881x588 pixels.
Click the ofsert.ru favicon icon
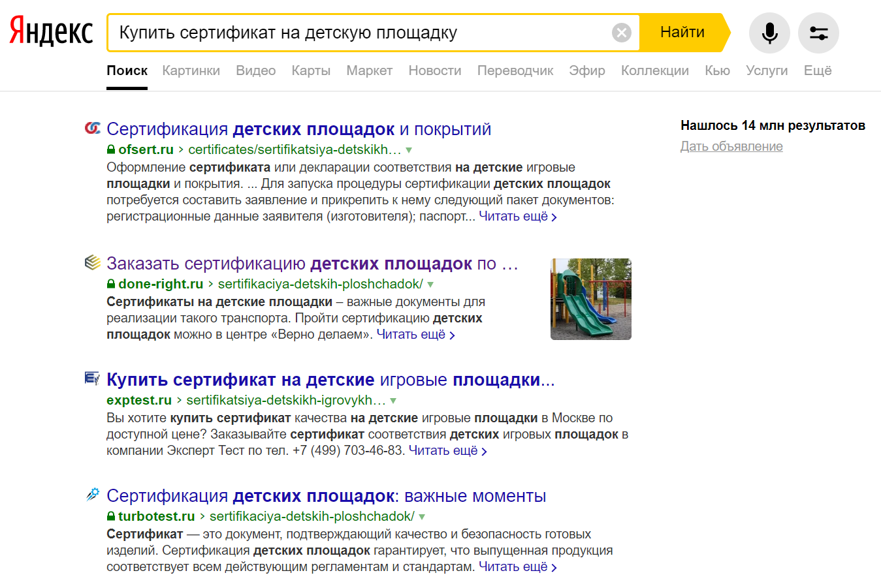(93, 128)
